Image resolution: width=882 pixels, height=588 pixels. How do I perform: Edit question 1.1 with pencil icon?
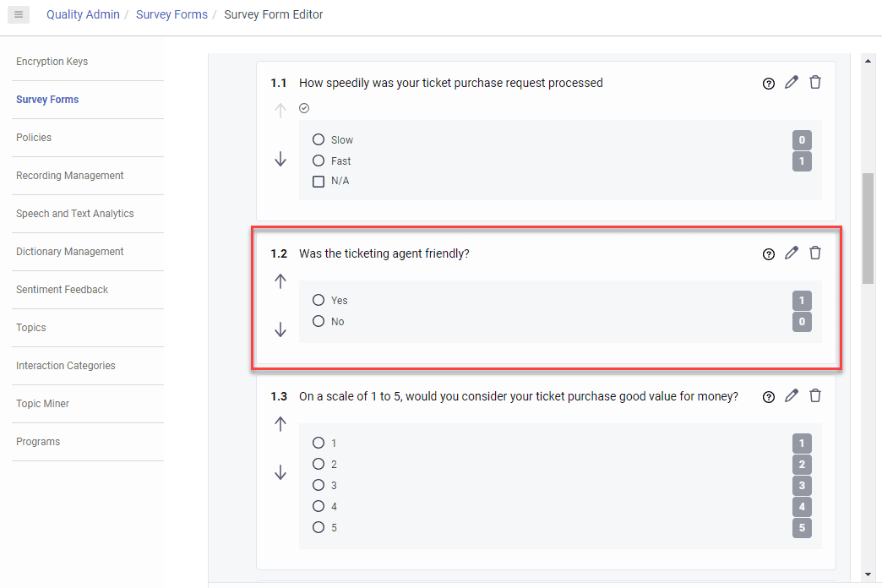coord(792,83)
